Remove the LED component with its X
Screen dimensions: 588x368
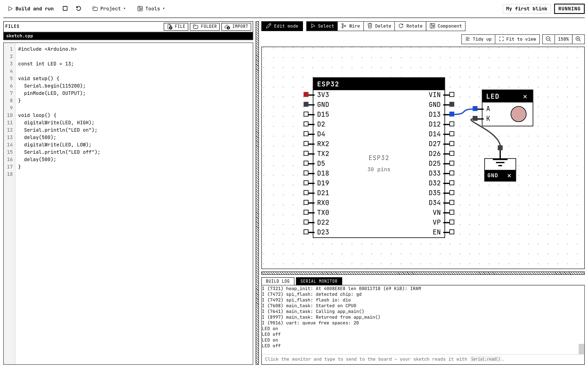[x=525, y=96]
